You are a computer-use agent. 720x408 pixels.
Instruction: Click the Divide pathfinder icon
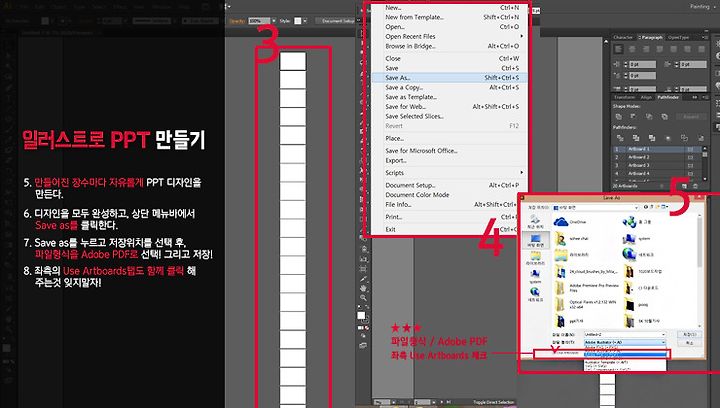620,138
